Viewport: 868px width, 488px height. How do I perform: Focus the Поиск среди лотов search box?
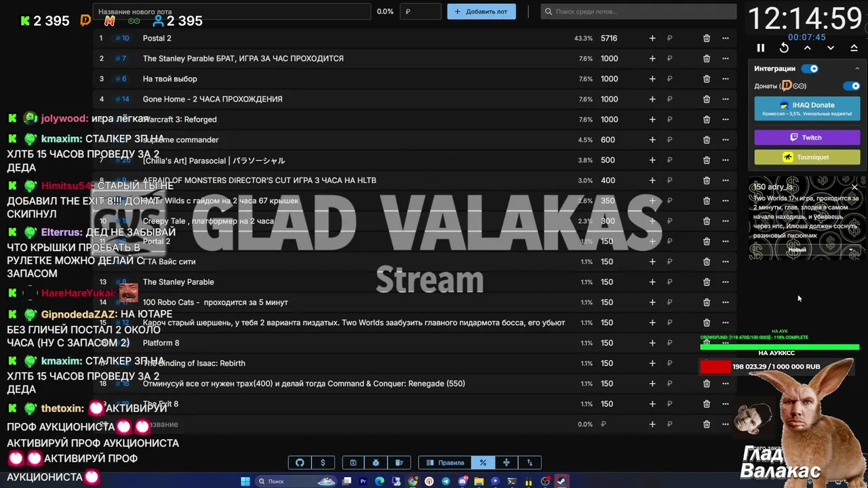click(x=639, y=12)
